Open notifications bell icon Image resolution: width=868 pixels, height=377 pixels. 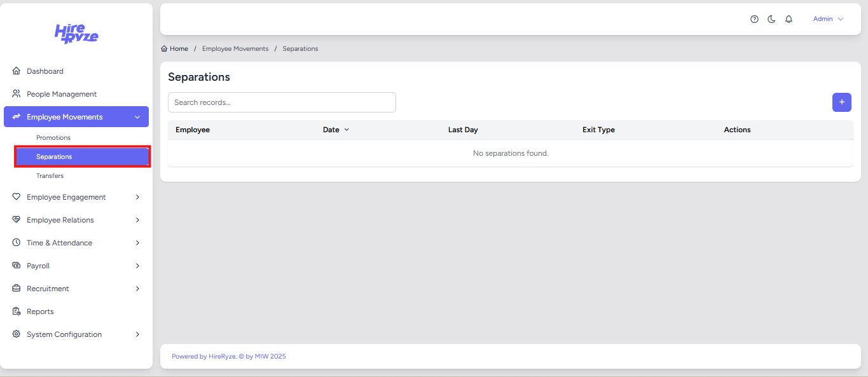tap(789, 19)
